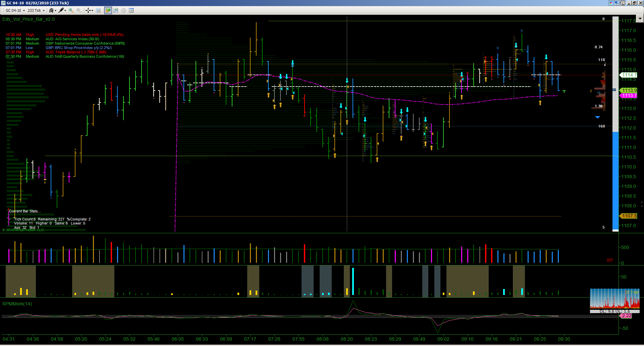Click the green 1113.9 price marker
Image resolution: width=644 pixels, height=346 pixels.
point(628,90)
